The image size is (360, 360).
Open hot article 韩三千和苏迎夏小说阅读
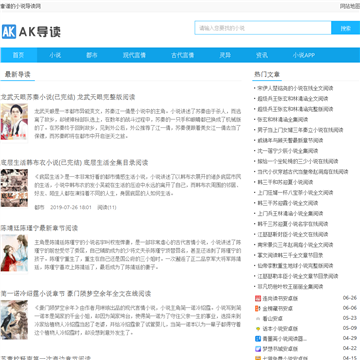pos(285,182)
